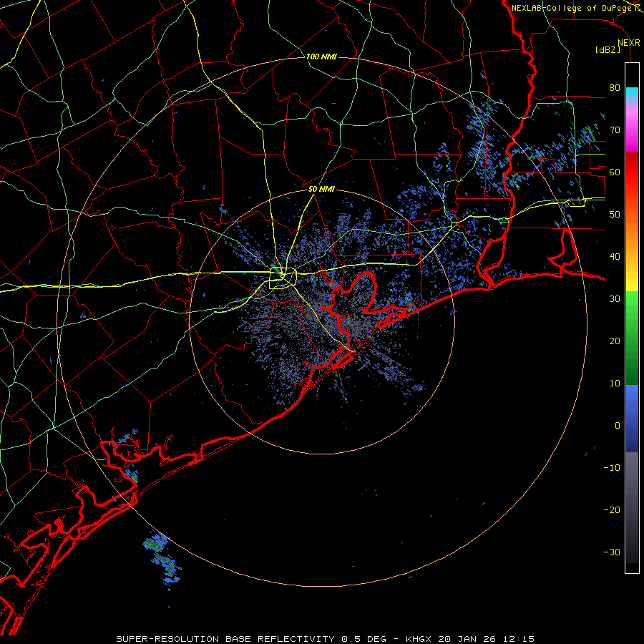644x644 pixels.
Task: Click the green-blue echo cluster offshore southwest
Action: pos(162,560)
